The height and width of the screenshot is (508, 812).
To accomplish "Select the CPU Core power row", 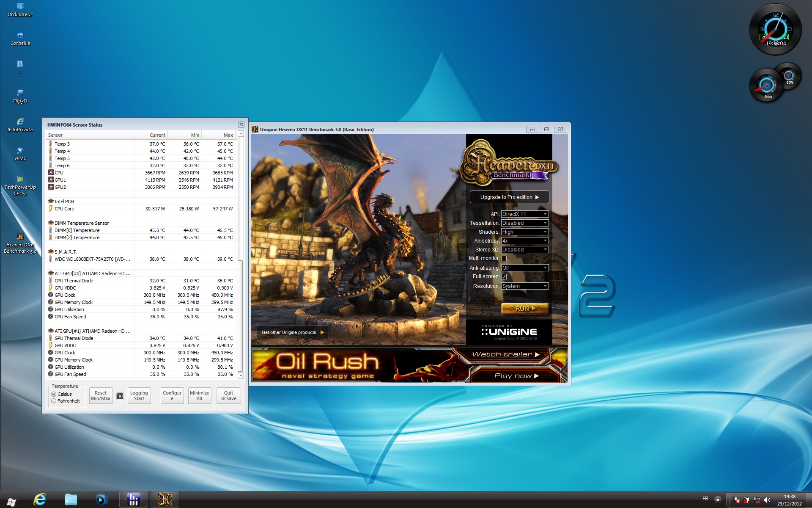I will (141, 209).
